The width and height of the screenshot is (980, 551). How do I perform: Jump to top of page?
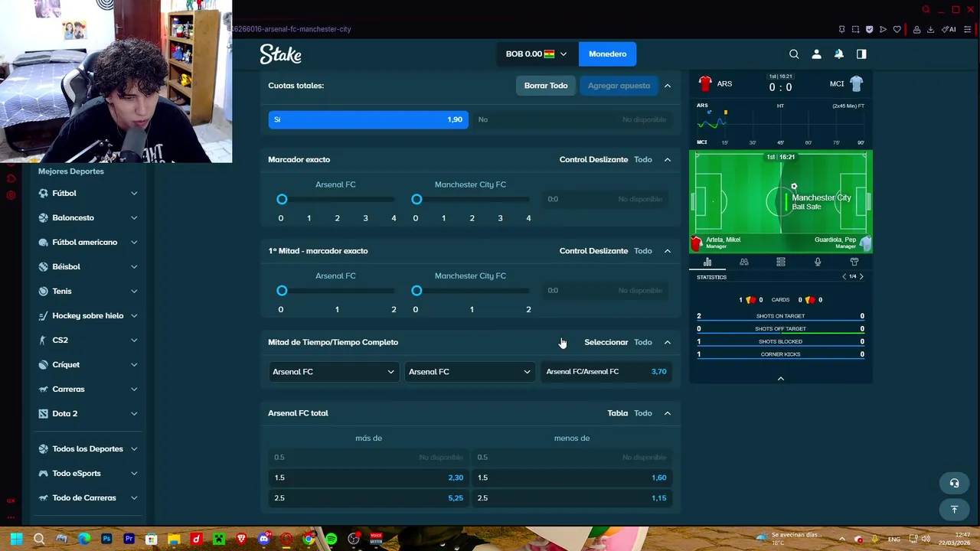954,509
